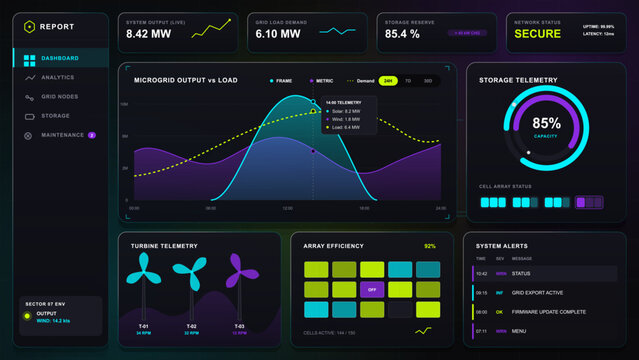Click the T-03 turbine RPM label
This screenshot has height=360, width=639.
pyautogui.click(x=239, y=333)
